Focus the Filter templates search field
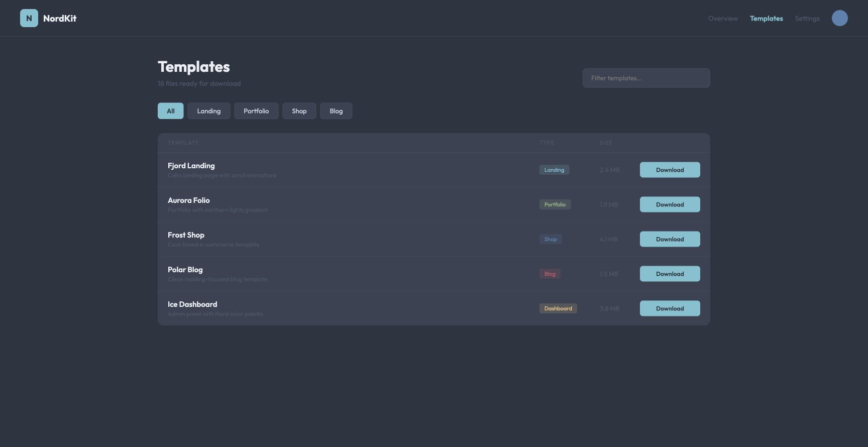This screenshot has width=868, height=447. click(646, 78)
